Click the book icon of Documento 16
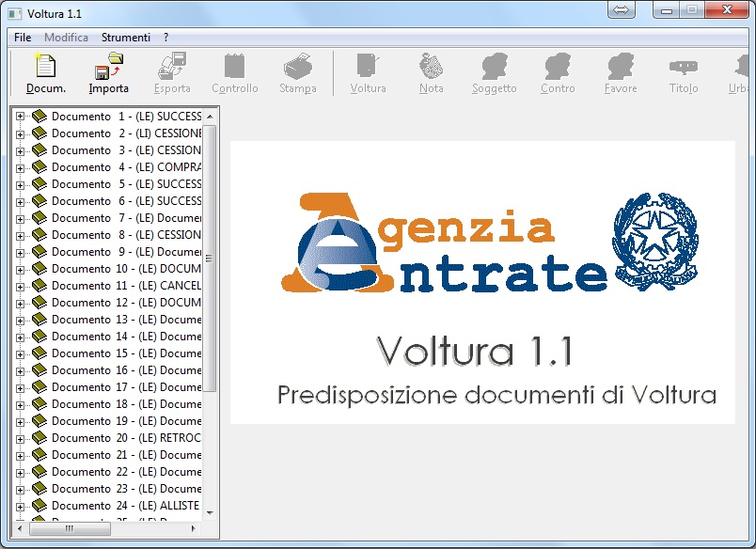Screen dimensions: 756x549 click(x=39, y=370)
